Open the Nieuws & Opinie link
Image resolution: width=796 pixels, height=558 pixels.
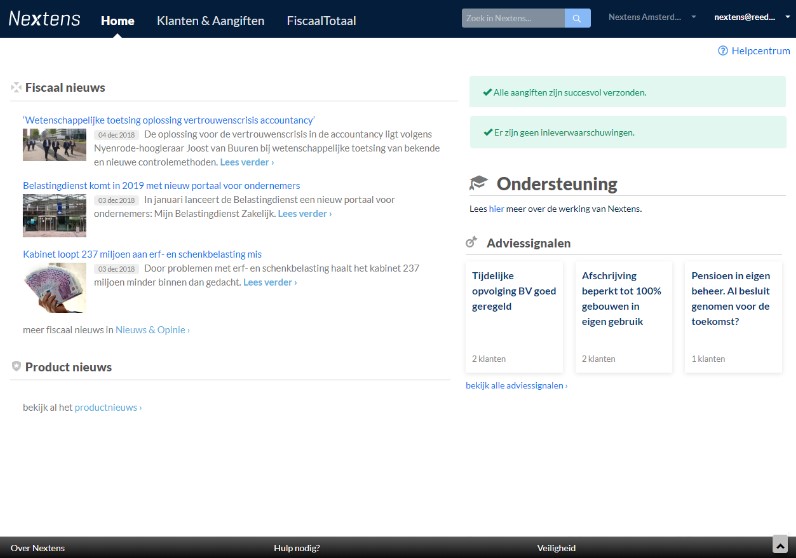[x=152, y=330]
